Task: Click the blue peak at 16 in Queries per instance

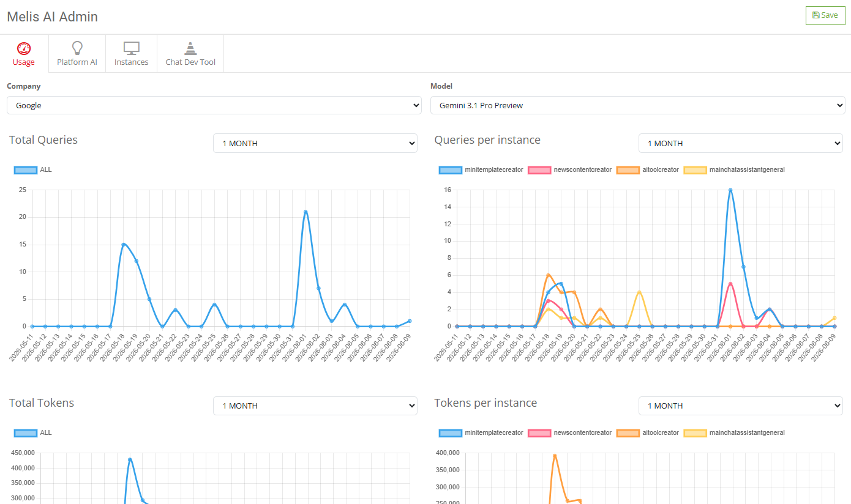Action: 730,190
